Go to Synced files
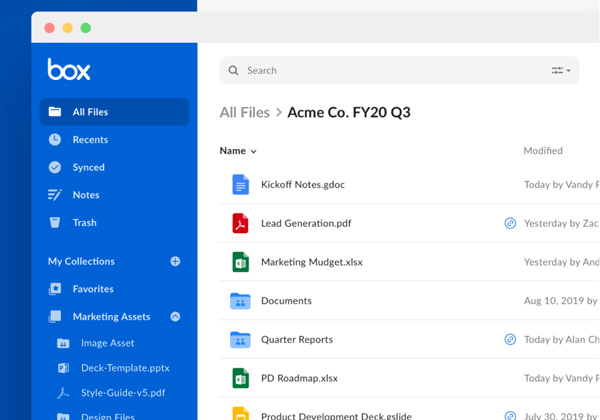This screenshot has height=420, width=600. pos(88,167)
